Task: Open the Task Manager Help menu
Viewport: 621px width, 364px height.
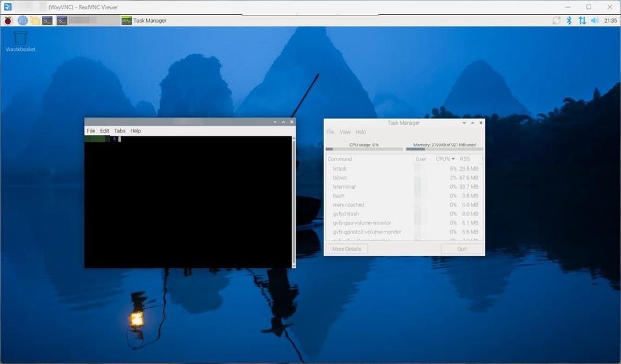Action: coord(360,132)
